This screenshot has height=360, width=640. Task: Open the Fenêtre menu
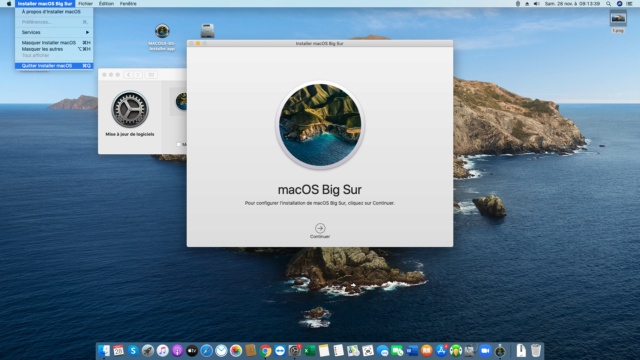128,4
